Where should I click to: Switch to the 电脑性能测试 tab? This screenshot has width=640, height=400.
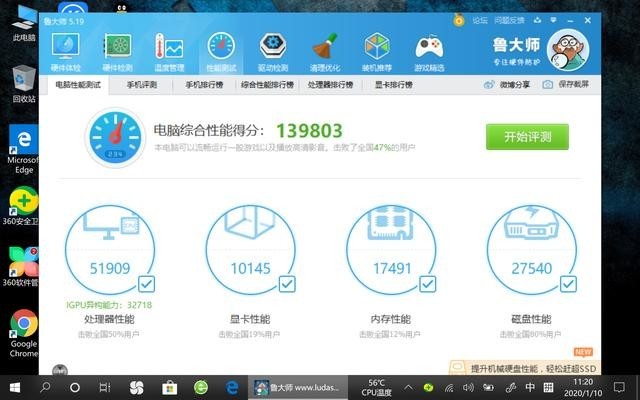78,85
